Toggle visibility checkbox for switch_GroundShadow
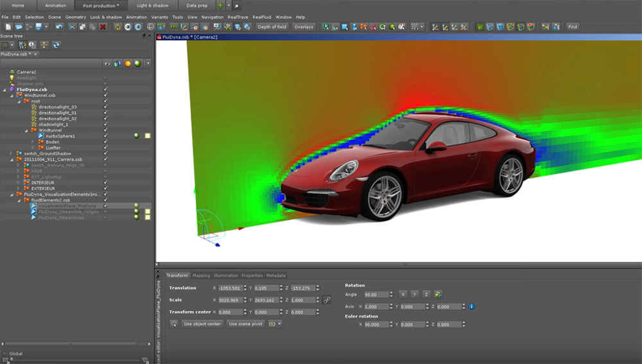The width and height of the screenshot is (642, 364). pyautogui.click(x=106, y=153)
